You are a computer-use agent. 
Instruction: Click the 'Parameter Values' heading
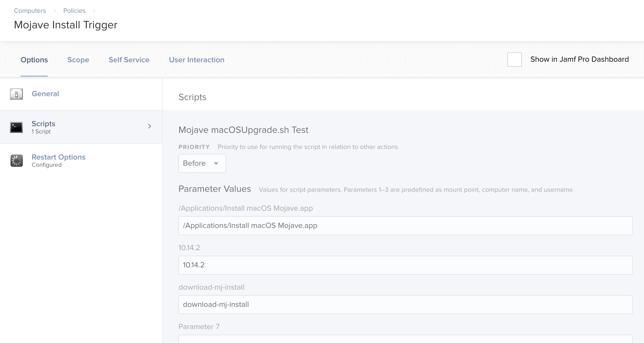coord(215,189)
